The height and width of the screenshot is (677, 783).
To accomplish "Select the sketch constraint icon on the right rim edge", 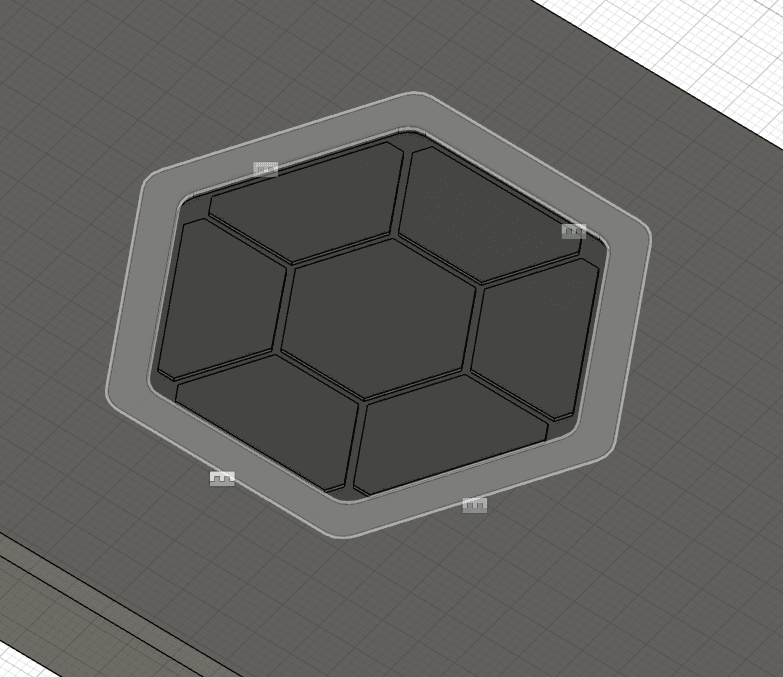I will pos(573,231).
